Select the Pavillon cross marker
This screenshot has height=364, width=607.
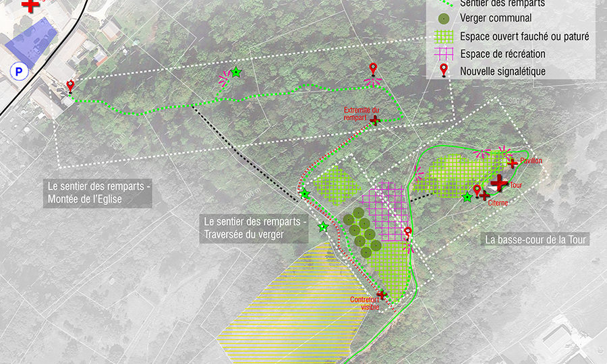click(512, 162)
